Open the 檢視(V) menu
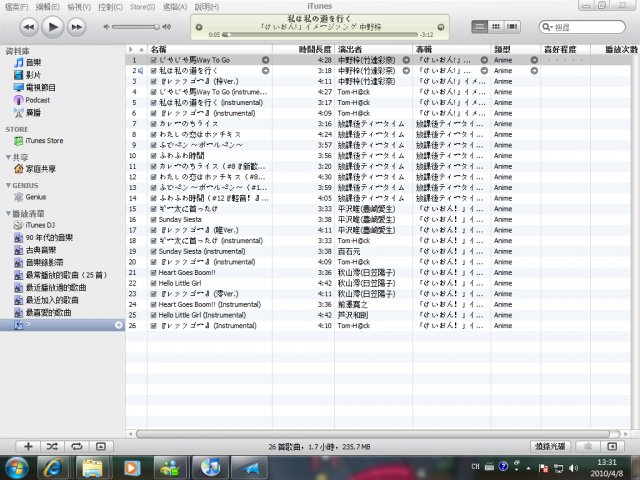640x480 pixels. click(79, 7)
